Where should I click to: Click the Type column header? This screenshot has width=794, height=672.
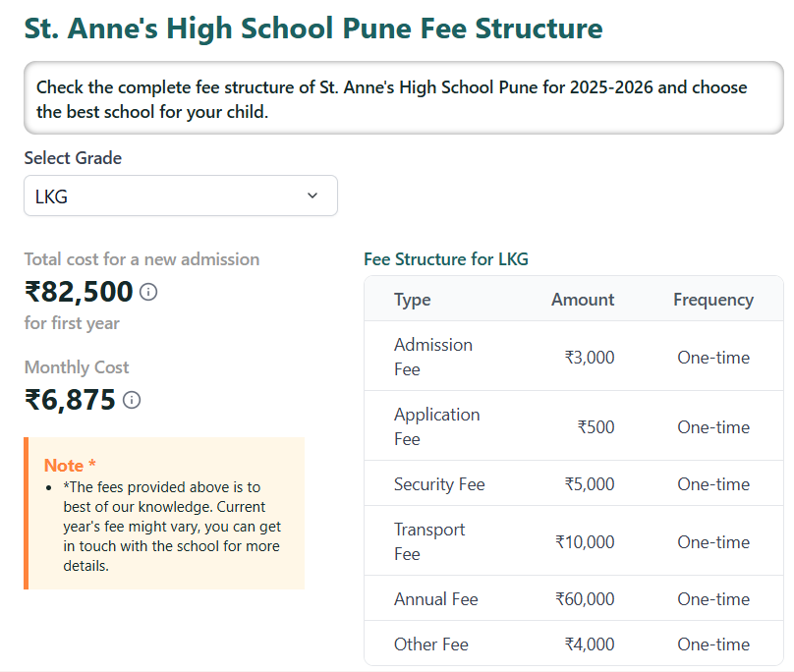tap(412, 300)
